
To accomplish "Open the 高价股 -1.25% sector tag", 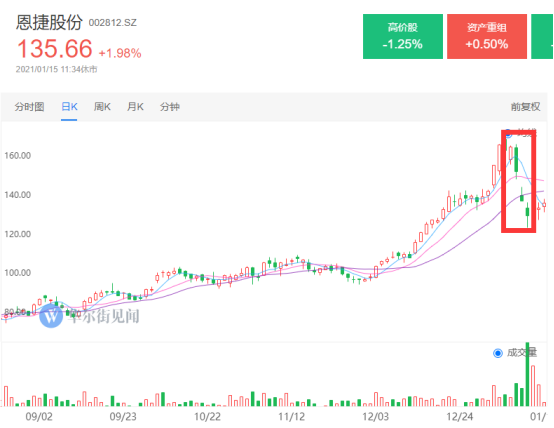I will pyautogui.click(x=403, y=36).
